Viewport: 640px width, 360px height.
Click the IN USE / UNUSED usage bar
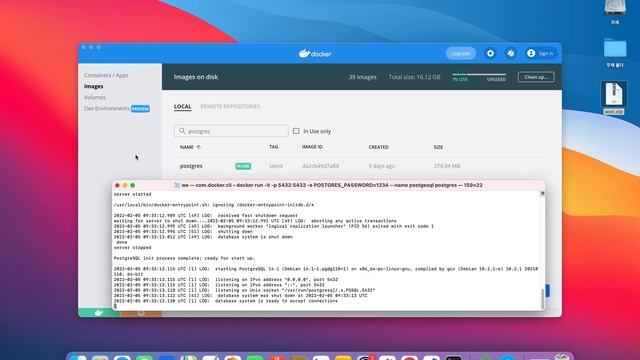479,75
